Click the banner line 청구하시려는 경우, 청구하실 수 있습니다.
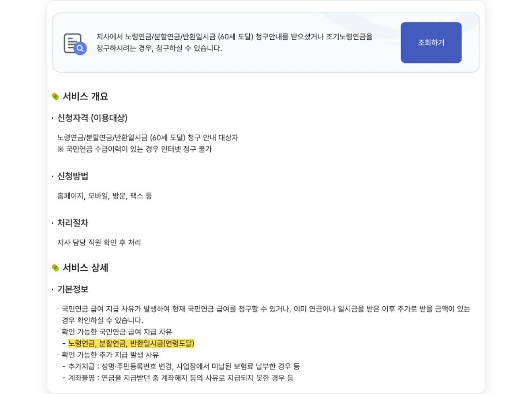Image resolution: width=532 pixels, height=394 pixels. [x=159, y=48]
